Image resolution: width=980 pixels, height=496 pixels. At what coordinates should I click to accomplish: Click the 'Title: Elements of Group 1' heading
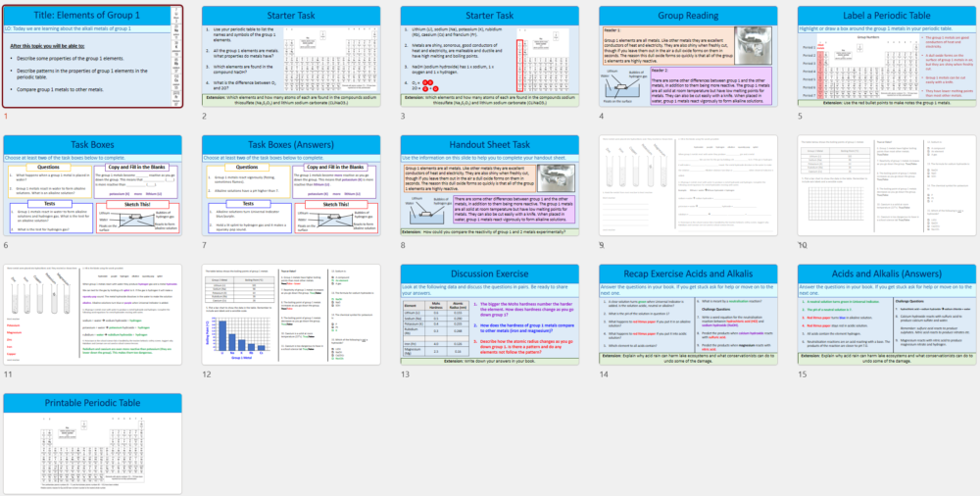(x=87, y=15)
